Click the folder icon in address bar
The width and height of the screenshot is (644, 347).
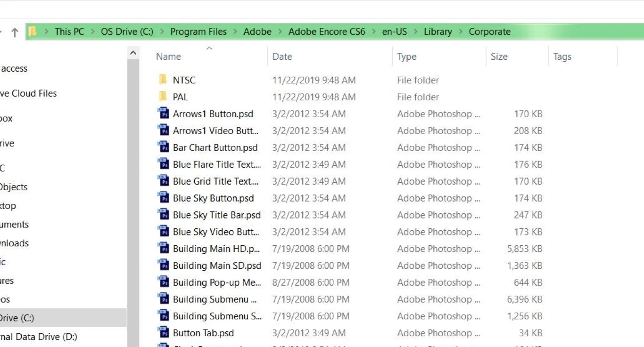32,32
